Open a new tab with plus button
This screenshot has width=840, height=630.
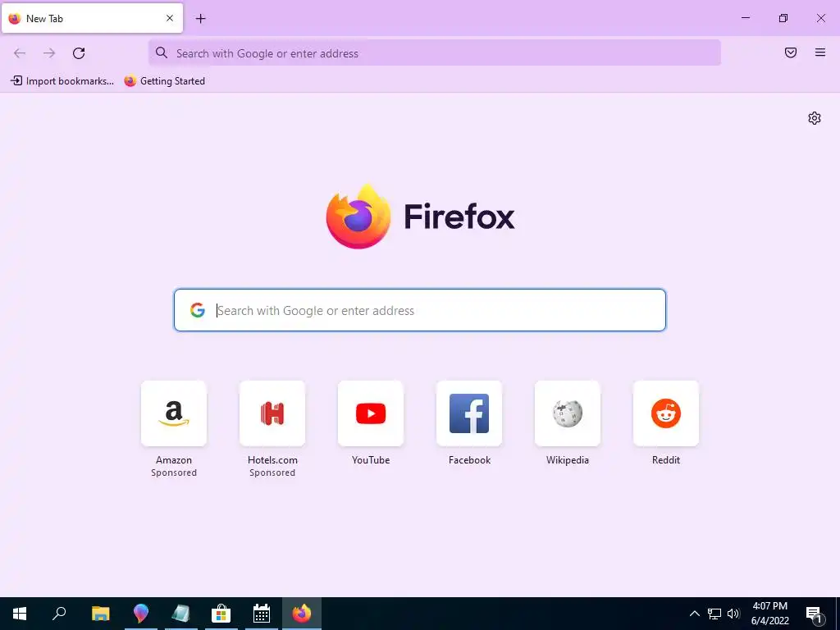click(200, 19)
